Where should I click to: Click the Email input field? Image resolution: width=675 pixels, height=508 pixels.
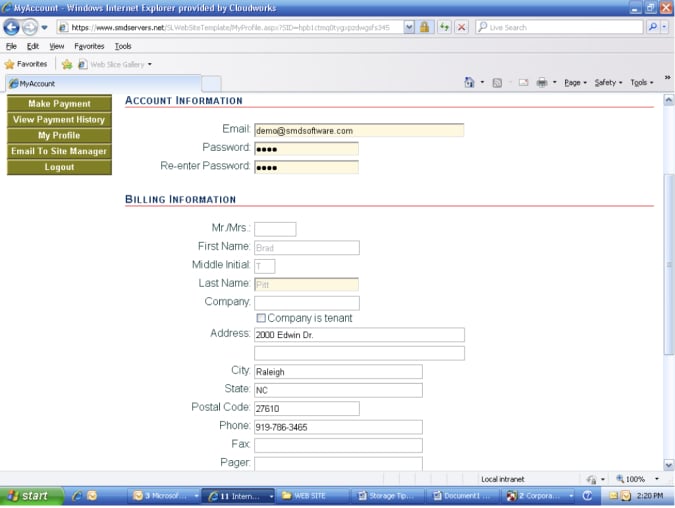(x=359, y=130)
